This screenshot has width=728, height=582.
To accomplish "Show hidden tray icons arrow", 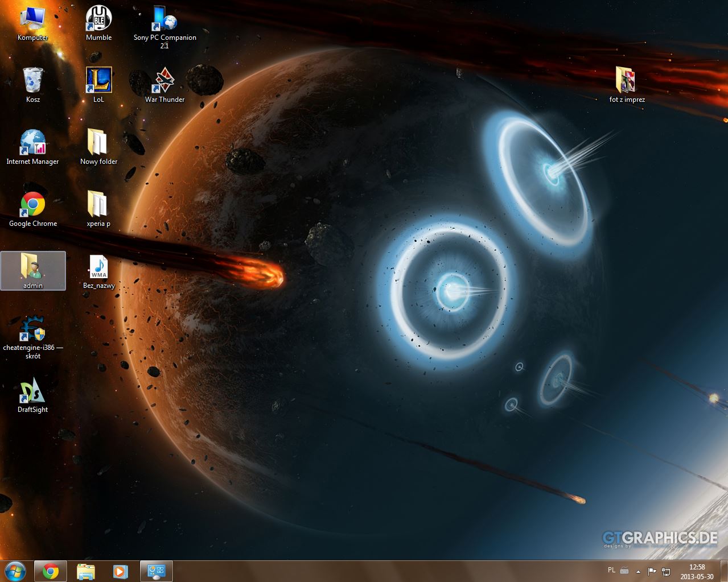I will [x=639, y=571].
